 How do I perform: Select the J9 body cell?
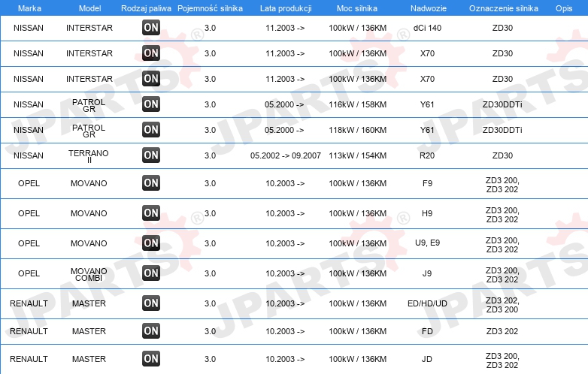click(427, 273)
